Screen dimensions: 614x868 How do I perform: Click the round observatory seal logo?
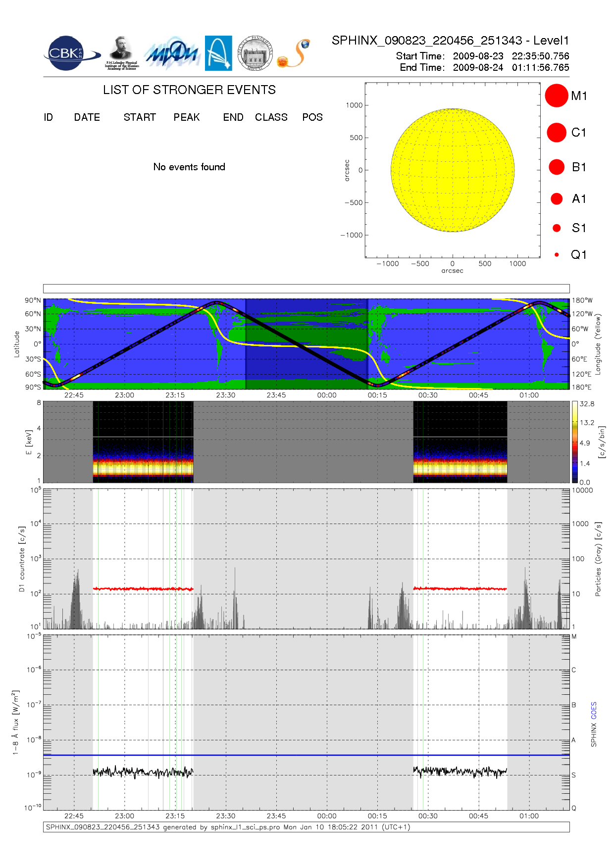[x=255, y=53]
